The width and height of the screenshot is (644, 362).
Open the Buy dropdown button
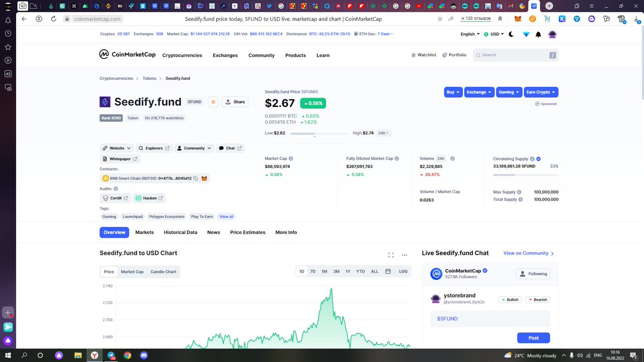pyautogui.click(x=453, y=92)
